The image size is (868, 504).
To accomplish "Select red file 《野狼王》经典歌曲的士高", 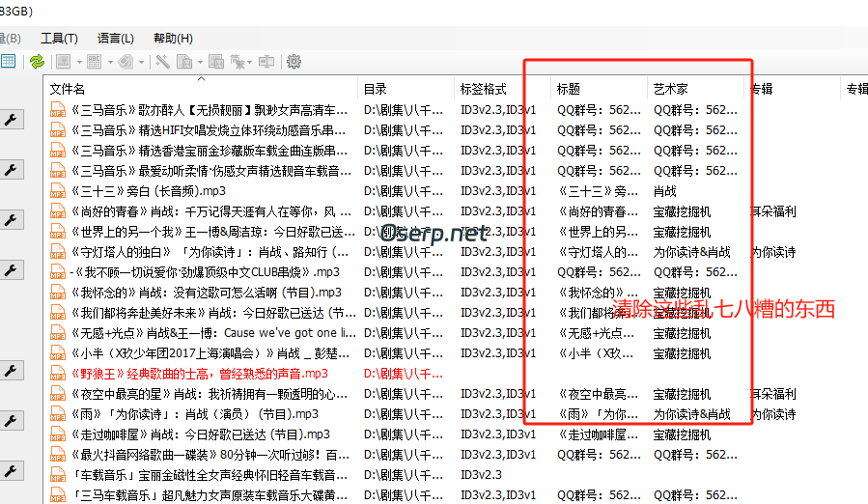I will tap(199, 374).
